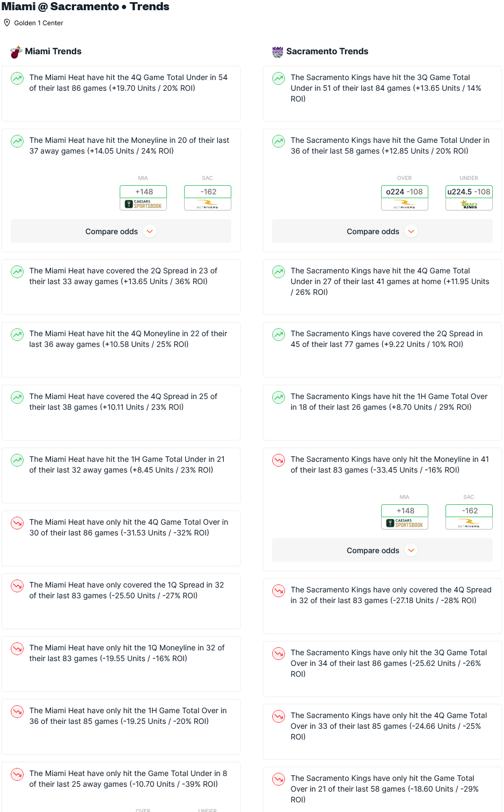Click the Sacramento Kings logo icon
504x812 pixels.
click(277, 52)
